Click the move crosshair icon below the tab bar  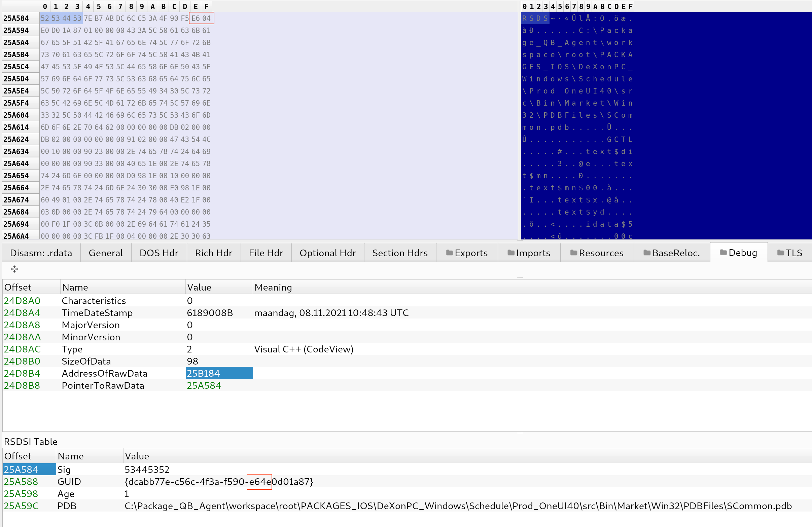tap(14, 269)
